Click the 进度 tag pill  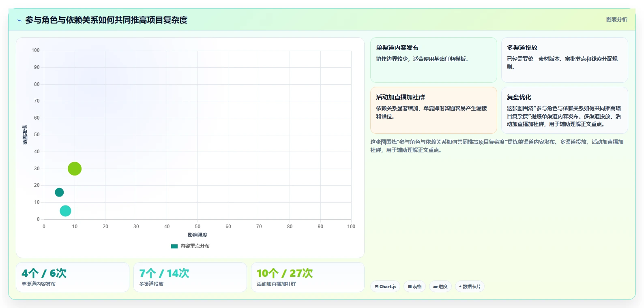[x=440, y=287]
